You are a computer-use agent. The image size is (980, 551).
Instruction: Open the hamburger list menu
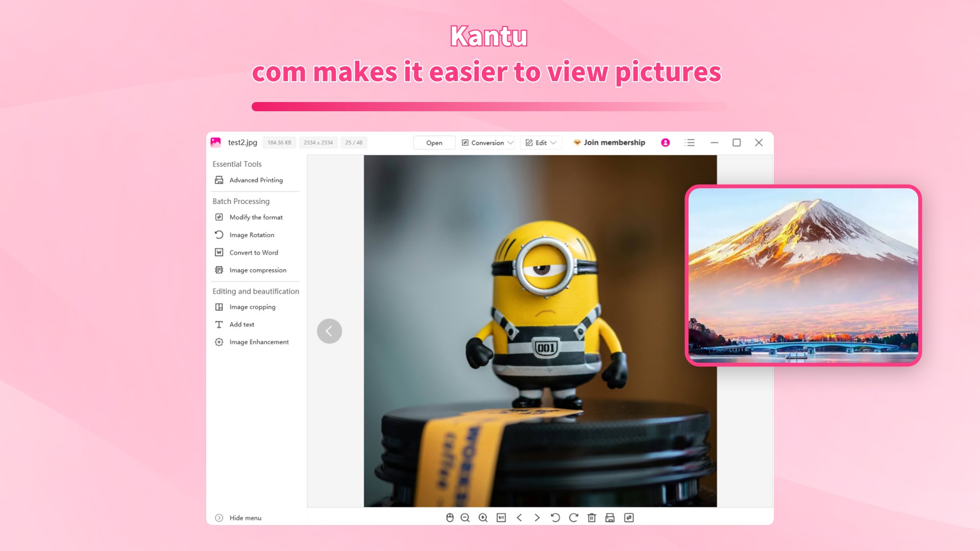click(690, 143)
